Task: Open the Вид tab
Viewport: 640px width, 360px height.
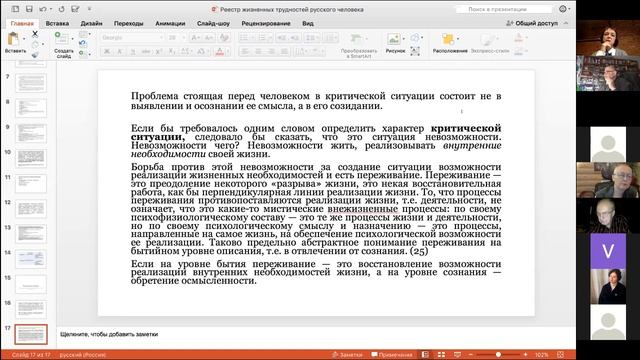Action: point(308,23)
